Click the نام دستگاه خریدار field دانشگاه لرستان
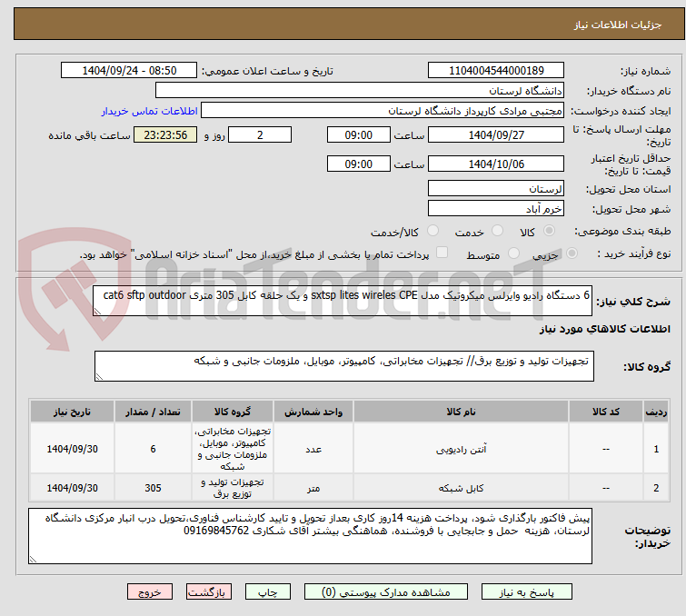The image size is (686, 616). (x=360, y=91)
